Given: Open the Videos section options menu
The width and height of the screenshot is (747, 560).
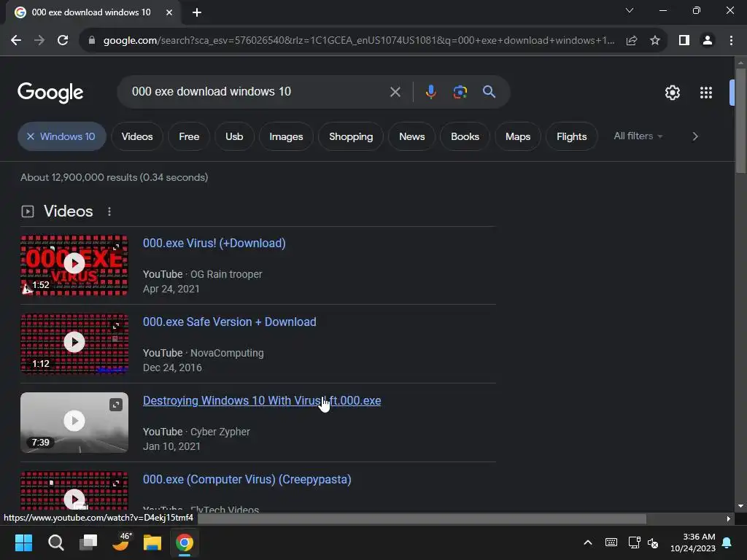Looking at the screenshot, I should pyautogui.click(x=109, y=211).
